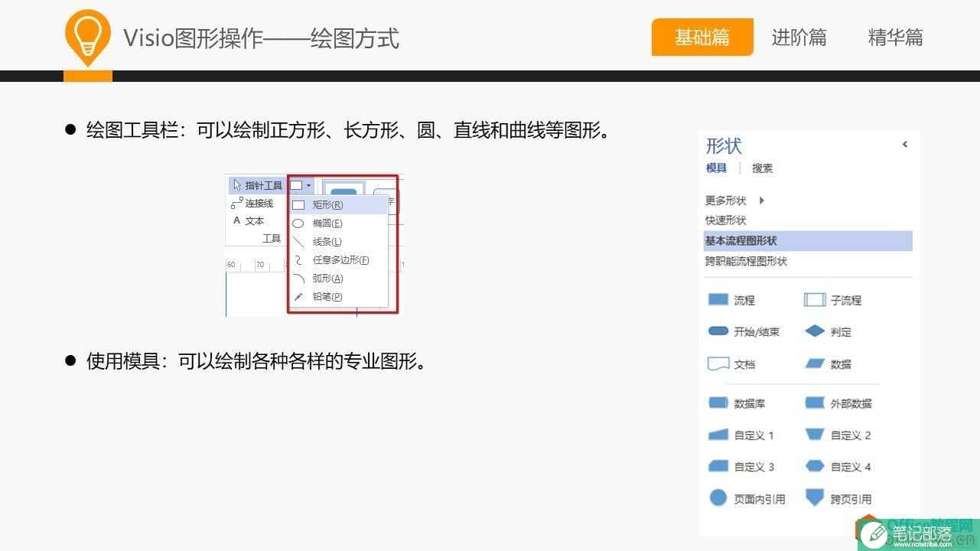Click the 工具 group label
980x551 pixels.
(272, 239)
